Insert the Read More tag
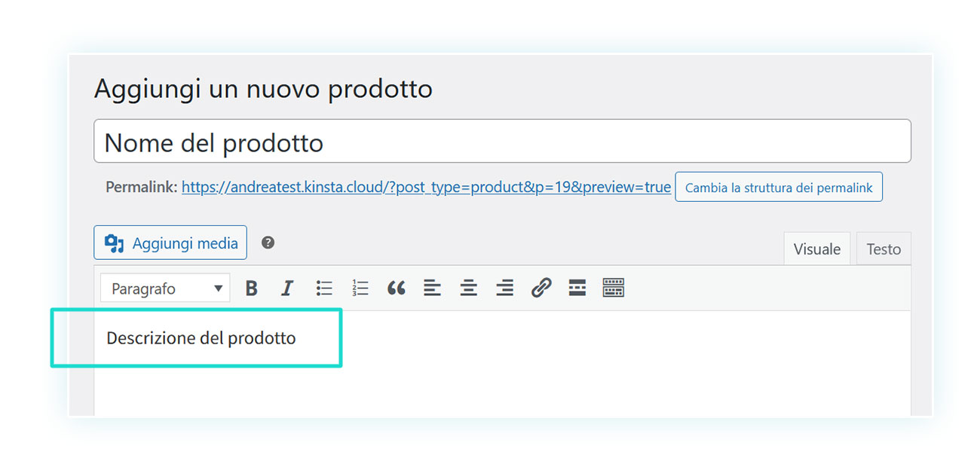The image size is (980, 473). [577, 288]
